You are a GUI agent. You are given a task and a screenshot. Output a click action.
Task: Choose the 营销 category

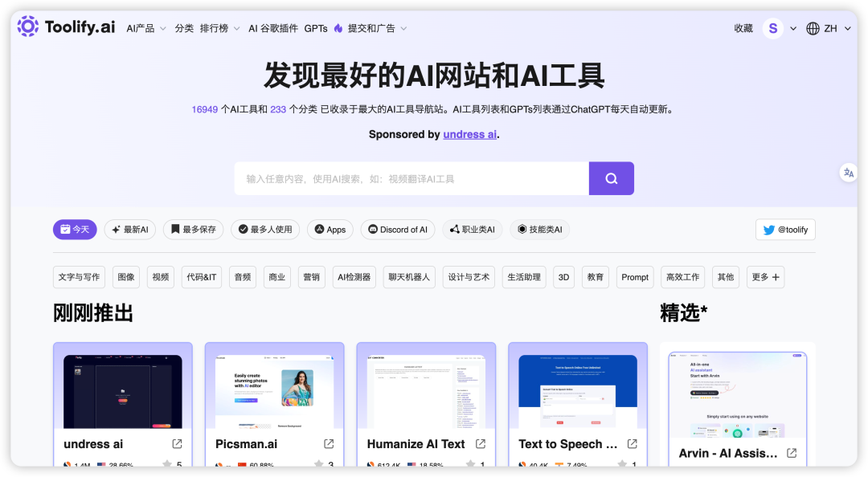tap(311, 277)
